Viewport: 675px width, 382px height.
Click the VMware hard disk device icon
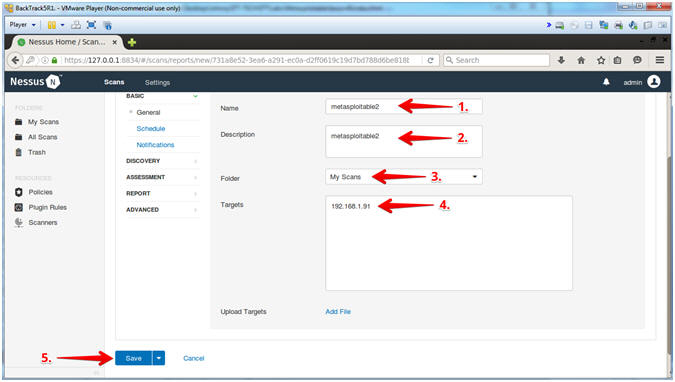coord(559,25)
